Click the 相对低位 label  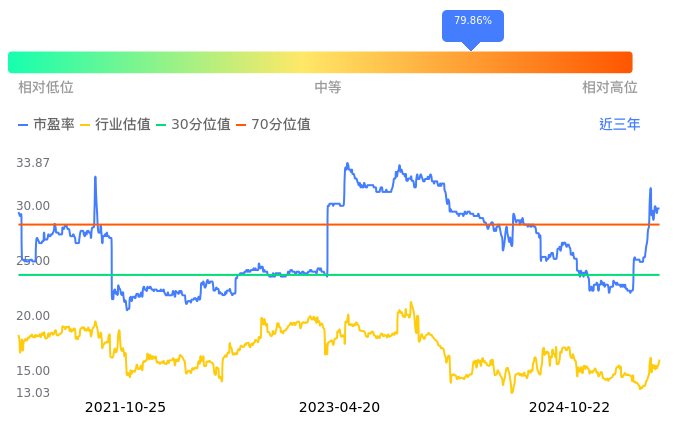coord(46,88)
